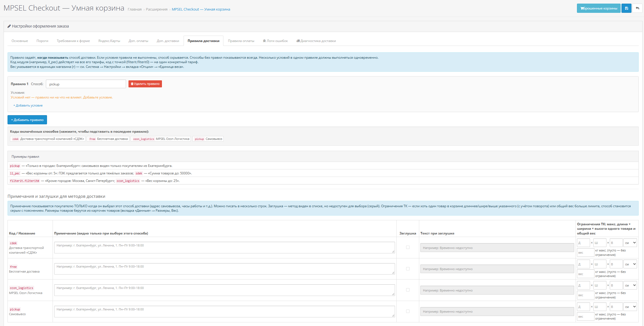
Task: Focus the Способ input containing pickup
Action: click(86, 84)
